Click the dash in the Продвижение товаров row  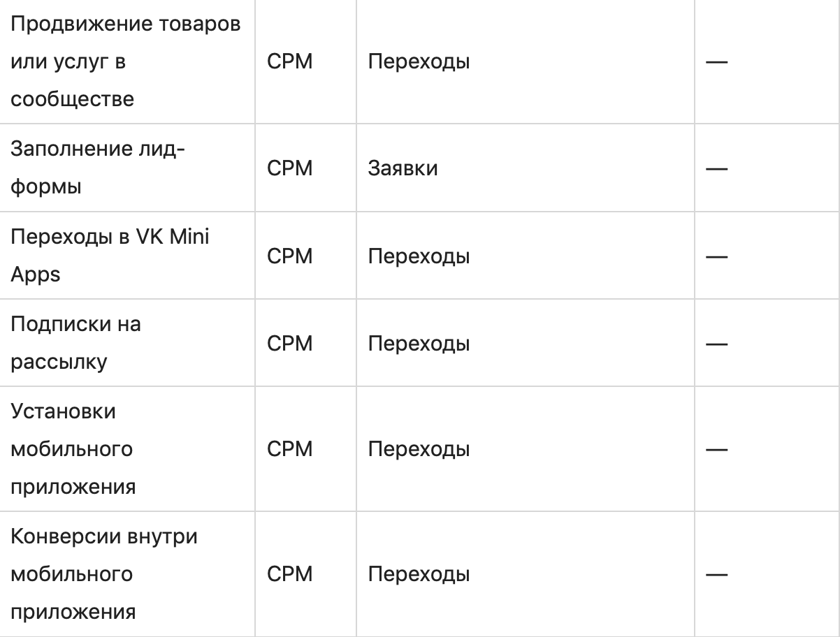coord(717,61)
